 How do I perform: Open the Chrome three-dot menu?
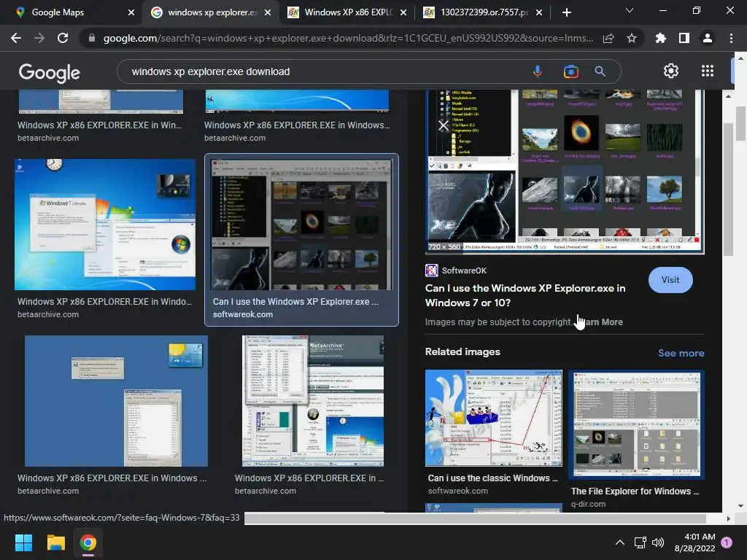[731, 38]
